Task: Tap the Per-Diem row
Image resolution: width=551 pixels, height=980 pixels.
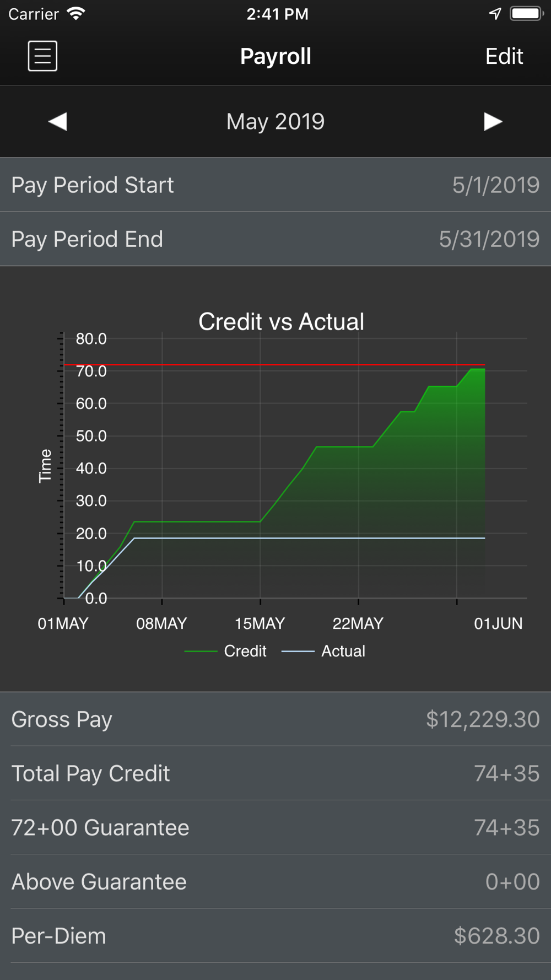Action: tap(275, 936)
